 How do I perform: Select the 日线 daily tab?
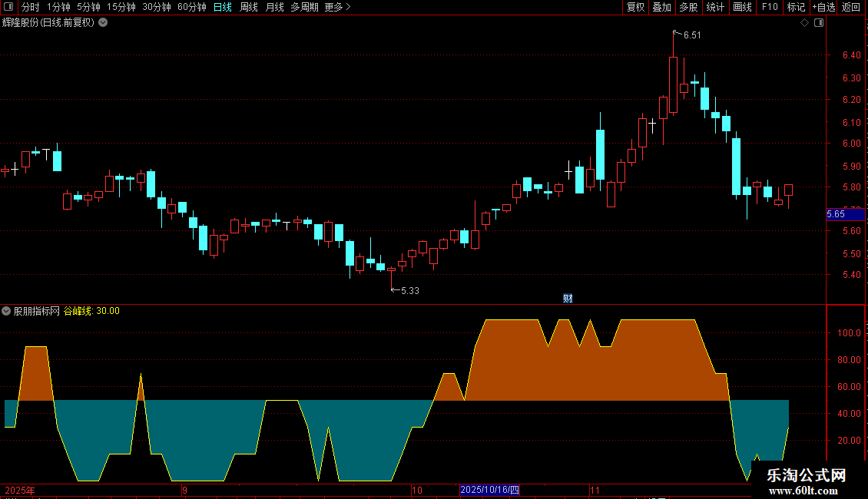pyautogui.click(x=223, y=7)
